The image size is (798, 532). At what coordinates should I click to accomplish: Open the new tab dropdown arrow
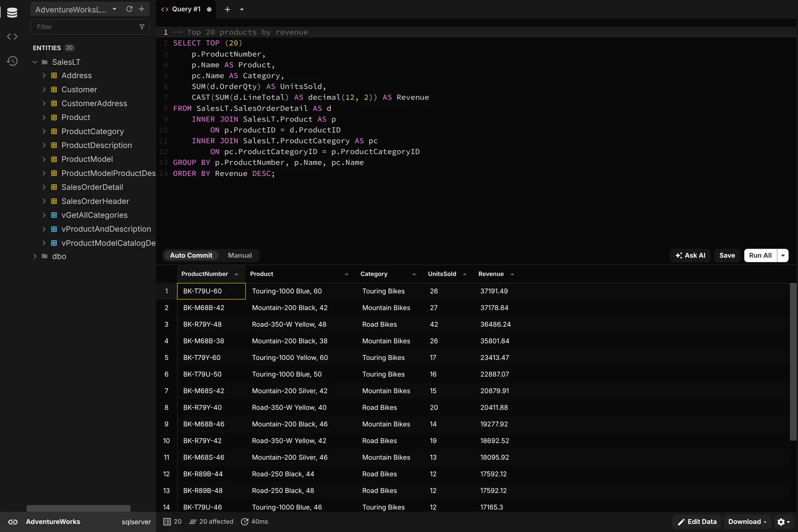[x=242, y=9]
